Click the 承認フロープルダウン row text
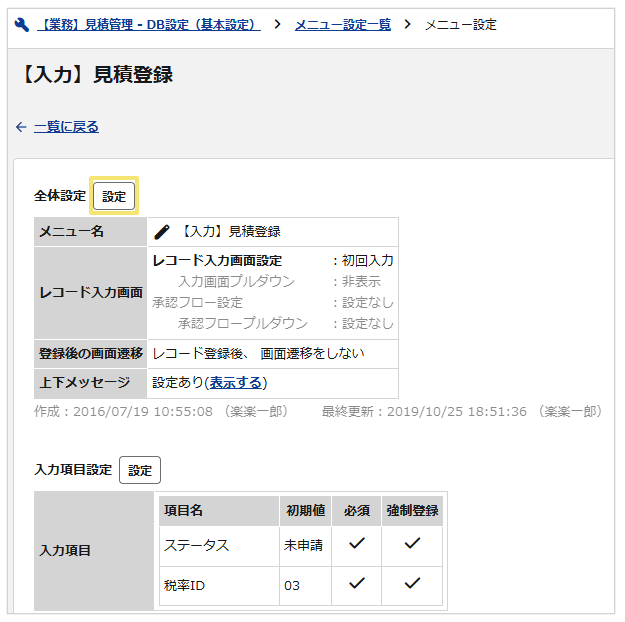Image resolution: width=625 pixels, height=622 pixels. tap(243, 323)
